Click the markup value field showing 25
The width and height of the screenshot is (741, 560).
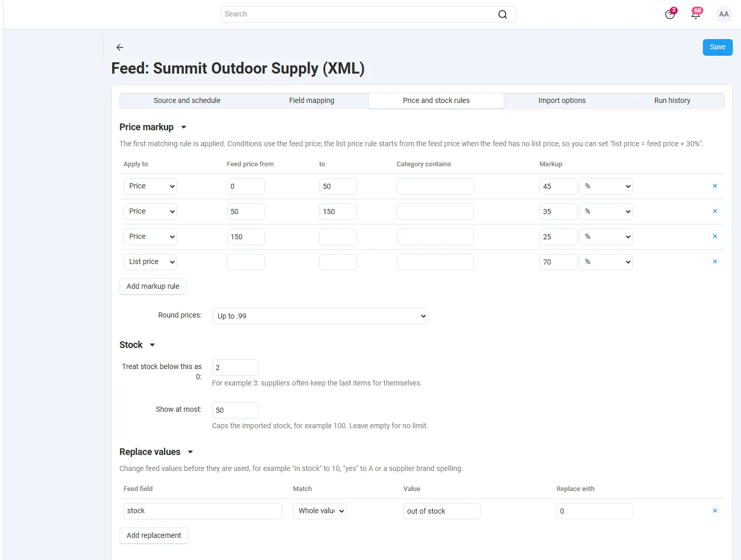click(558, 237)
